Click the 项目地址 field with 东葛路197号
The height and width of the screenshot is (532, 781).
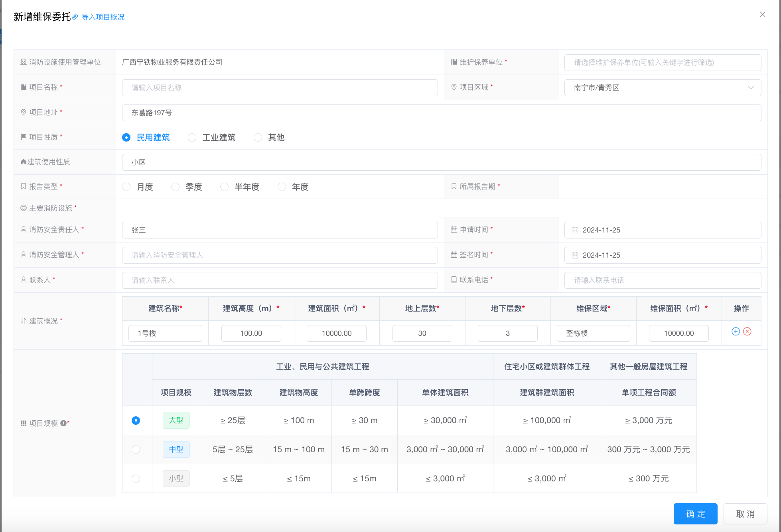click(x=442, y=113)
